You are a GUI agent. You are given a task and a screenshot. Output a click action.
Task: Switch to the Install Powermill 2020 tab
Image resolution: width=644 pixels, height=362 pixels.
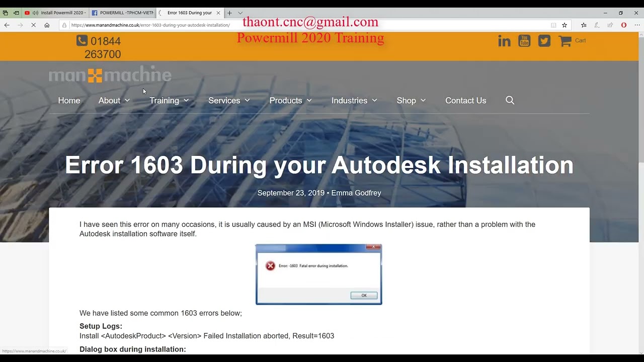click(x=55, y=13)
